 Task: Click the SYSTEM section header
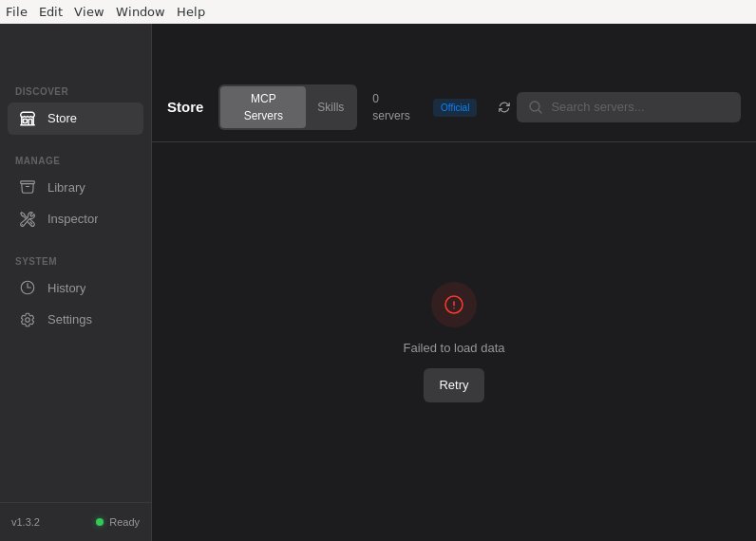coord(36,261)
